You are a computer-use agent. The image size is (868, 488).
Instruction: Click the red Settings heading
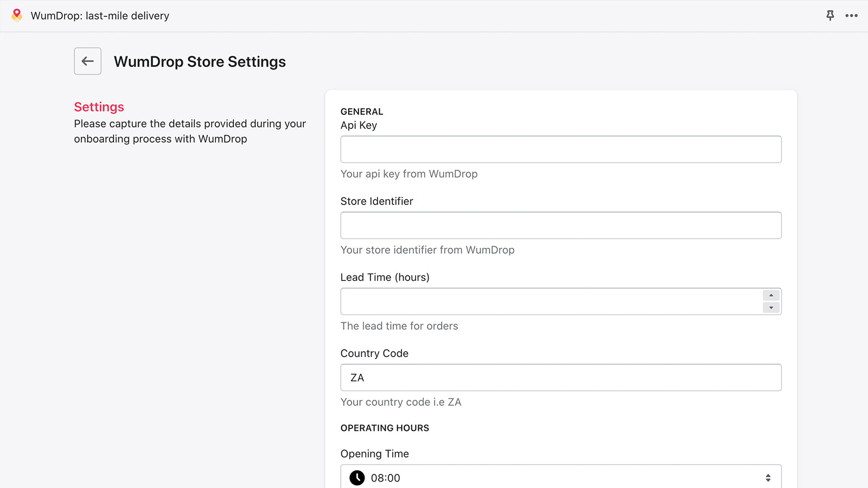[99, 107]
